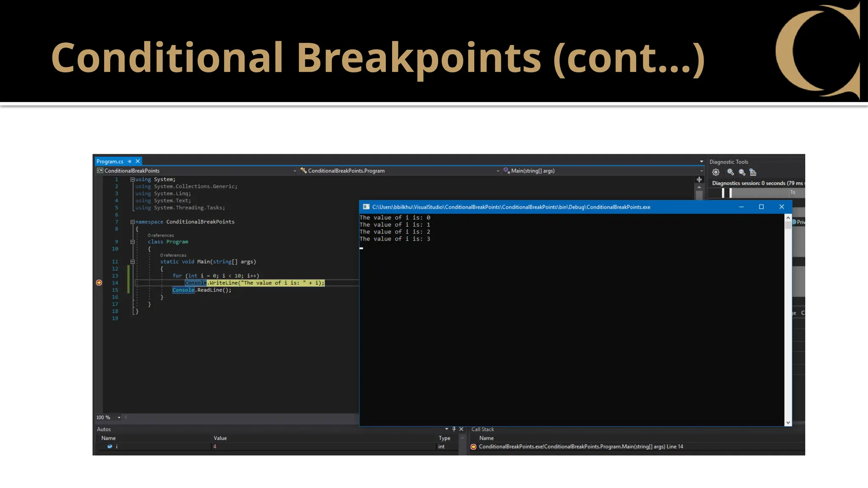
Task: Click split editor handle above scrollbar
Action: coord(699,180)
